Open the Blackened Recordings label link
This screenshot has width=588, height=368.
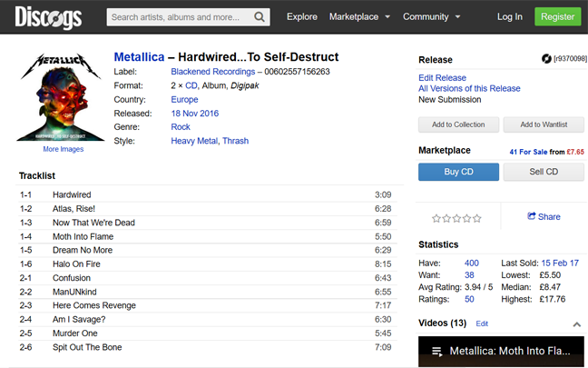(x=212, y=72)
